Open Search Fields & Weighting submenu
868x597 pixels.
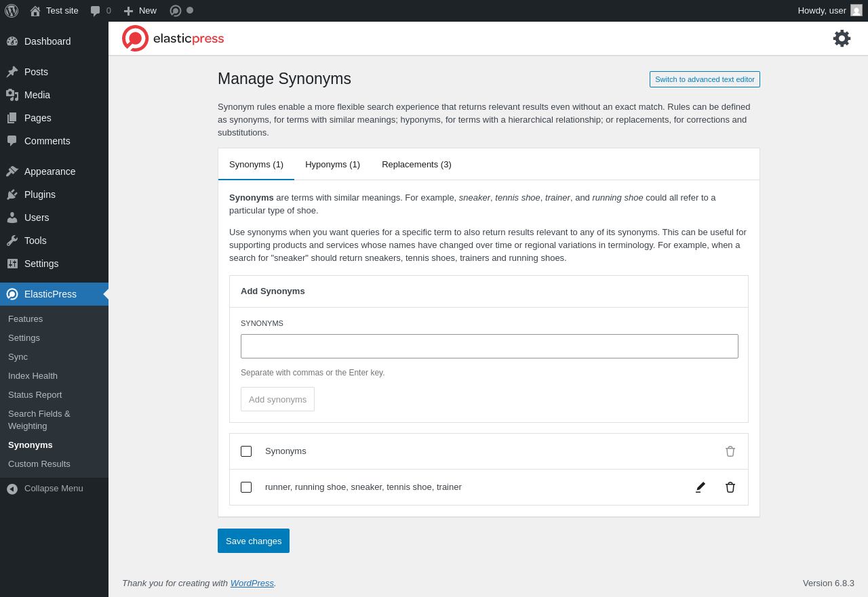pyautogui.click(x=39, y=419)
